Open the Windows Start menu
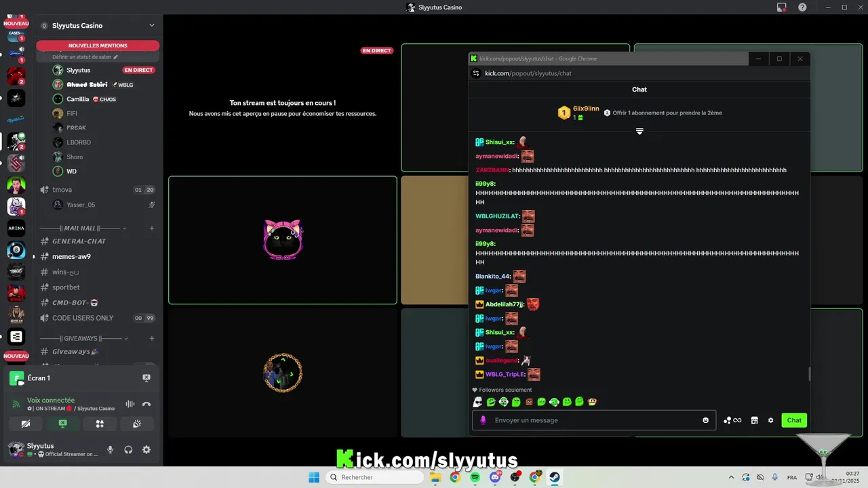This screenshot has height=488, width=868. tap(314, 477)
